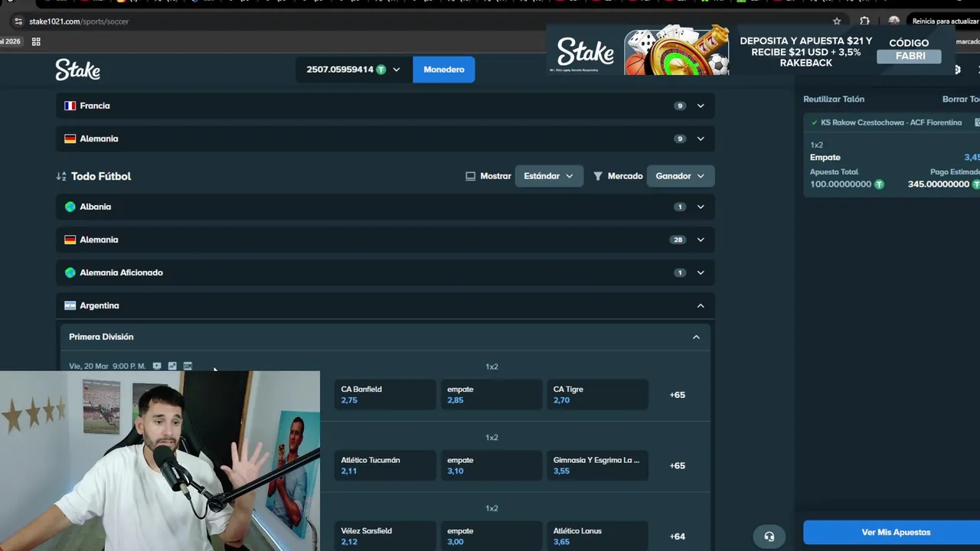Click Ver Mis Apuestas button
Viewport: 980px width, 551px height.
pos(893,532)
